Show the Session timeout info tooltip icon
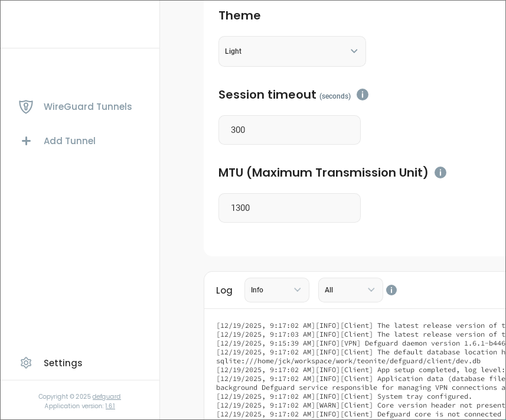The height and width of the screenshot is (420, 506). (363, 95)
